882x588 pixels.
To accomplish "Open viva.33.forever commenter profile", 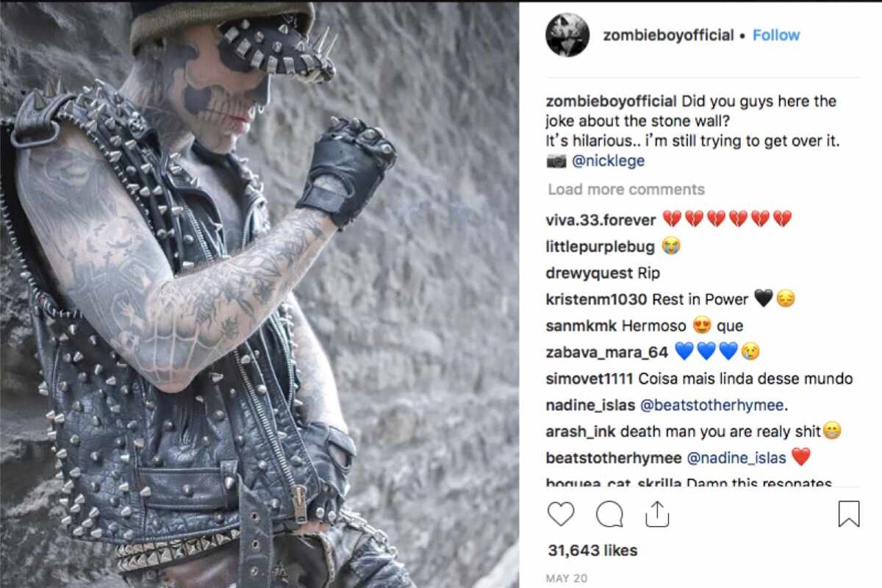I will coord(600,220).
